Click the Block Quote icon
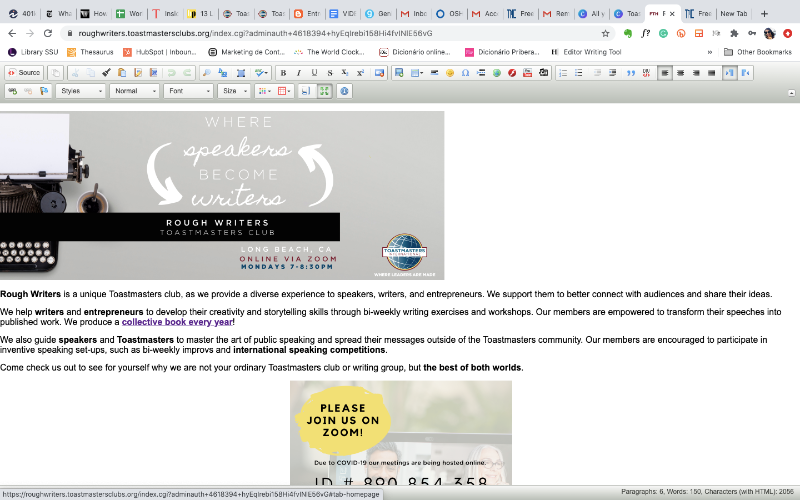This screenshot has height=500, width=800. [x=631, y=73]
